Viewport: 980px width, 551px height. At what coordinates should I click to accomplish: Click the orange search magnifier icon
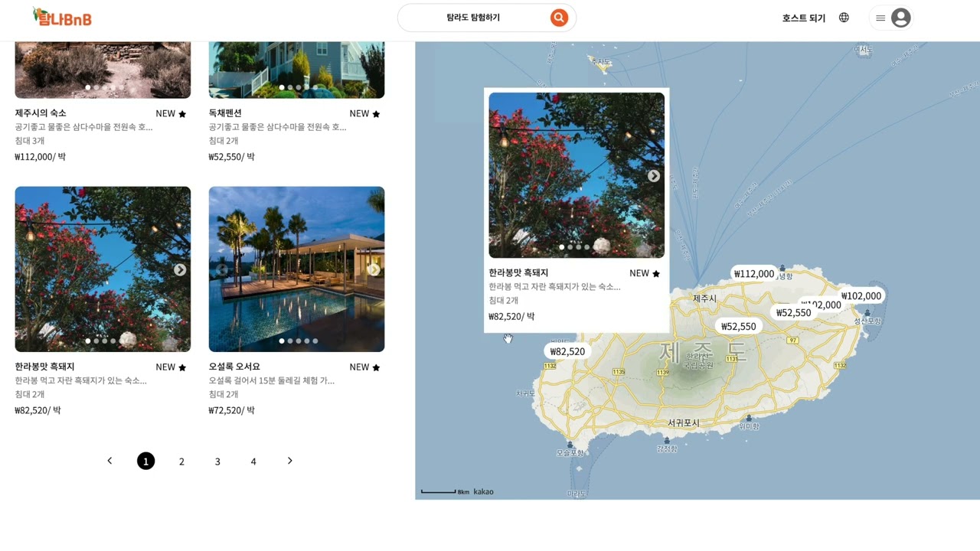[559, 18]
